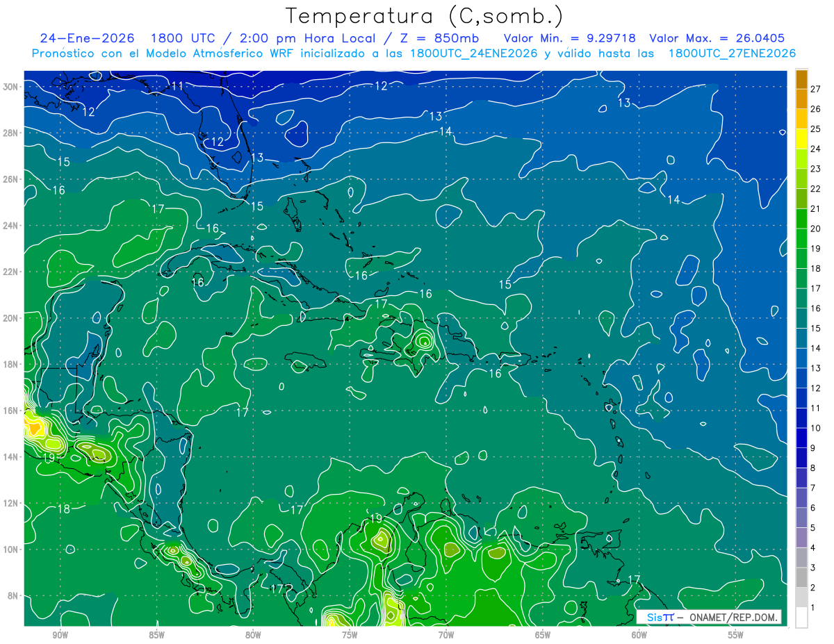Viewport: 834px width, 644px height.
Task: Click the "Valor Min. = 9.29718" text
Action: [571, 38]
